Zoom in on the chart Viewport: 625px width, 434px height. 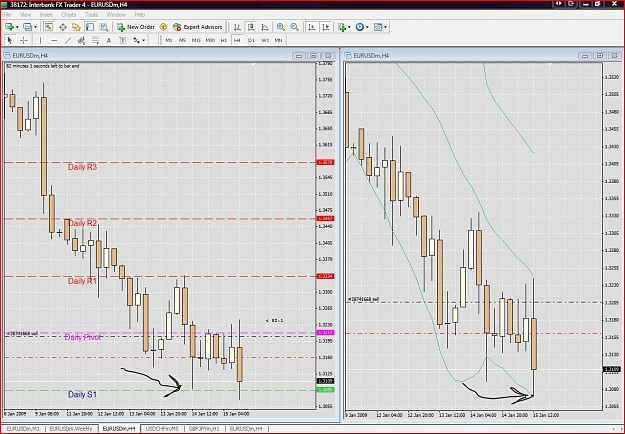coord(281,27)
